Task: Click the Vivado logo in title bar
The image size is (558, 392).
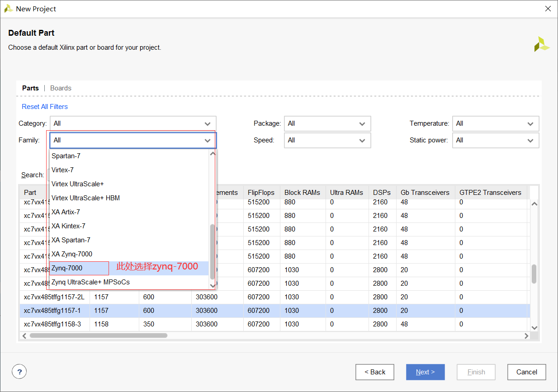Action: coord(8,9)
